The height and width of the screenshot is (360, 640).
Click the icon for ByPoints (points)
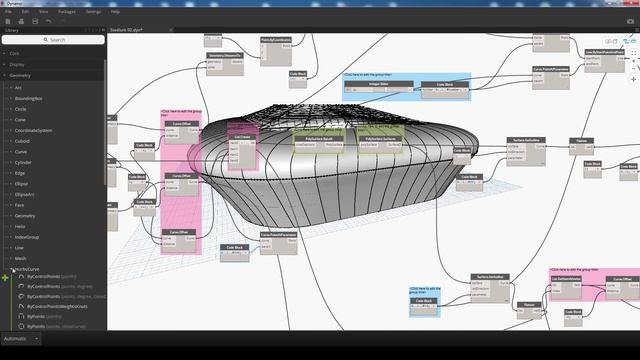coord(21,316)
